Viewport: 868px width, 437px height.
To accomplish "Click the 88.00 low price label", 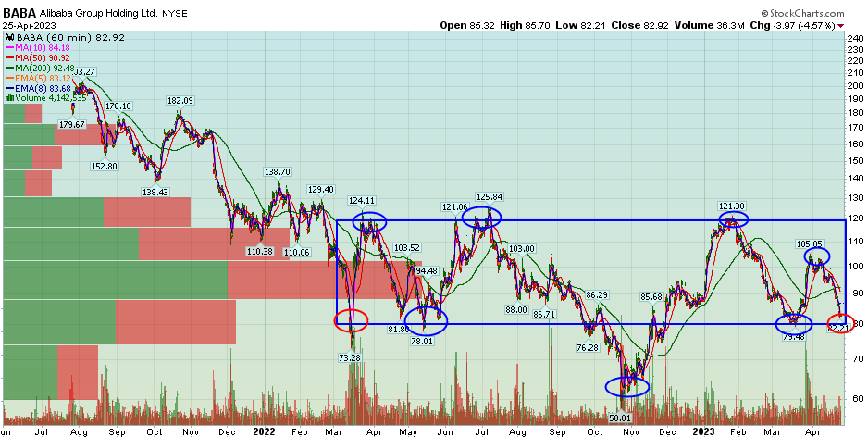I will (516, 309).
